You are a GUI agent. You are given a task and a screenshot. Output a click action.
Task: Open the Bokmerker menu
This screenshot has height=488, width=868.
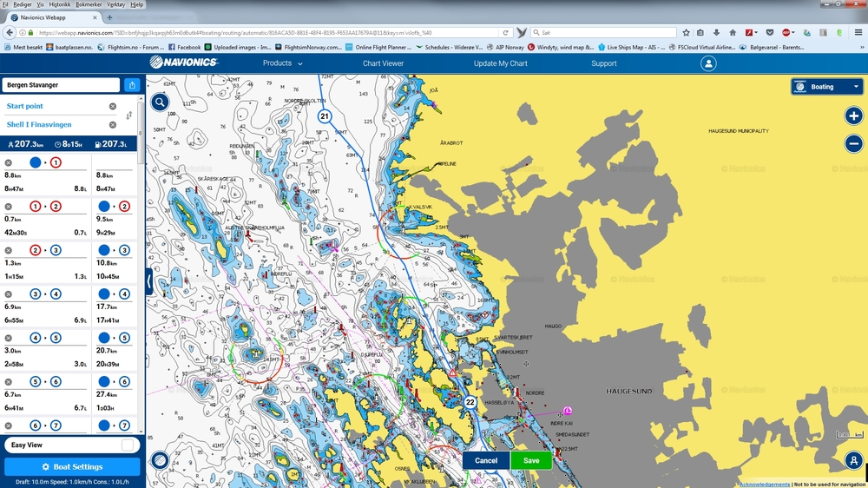pyautogui.click(x=89, y=4)
